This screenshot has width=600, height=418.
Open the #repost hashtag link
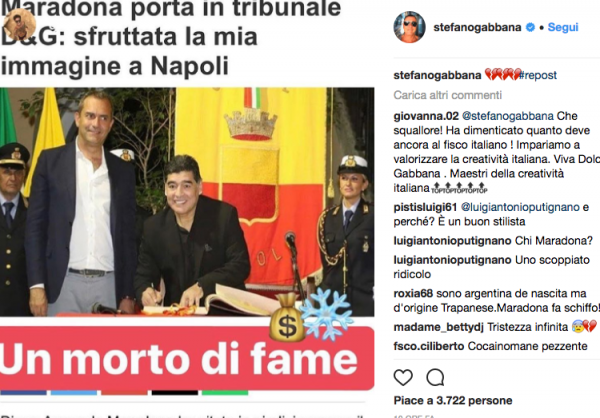pos(539,75)
